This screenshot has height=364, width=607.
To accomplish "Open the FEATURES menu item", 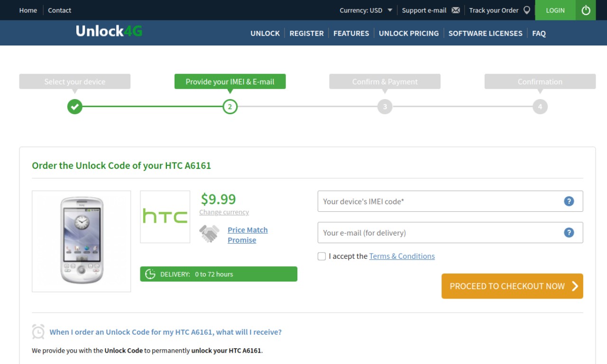I will (351, 33).
